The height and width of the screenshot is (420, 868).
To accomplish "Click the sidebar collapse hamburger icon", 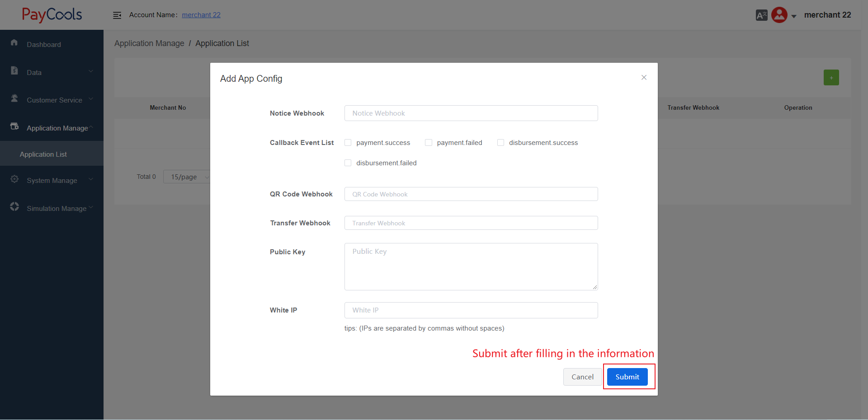I will [x=117, y=15].
